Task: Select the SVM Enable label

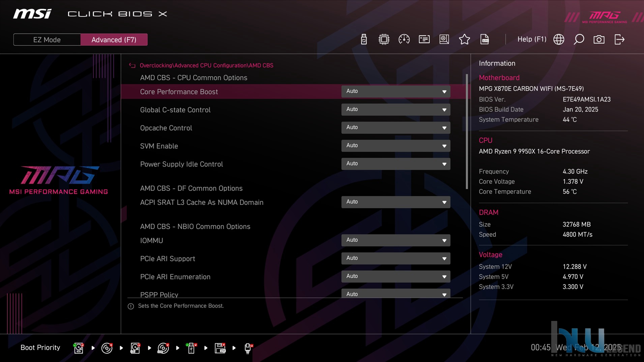Action: [x=159, y=146]
